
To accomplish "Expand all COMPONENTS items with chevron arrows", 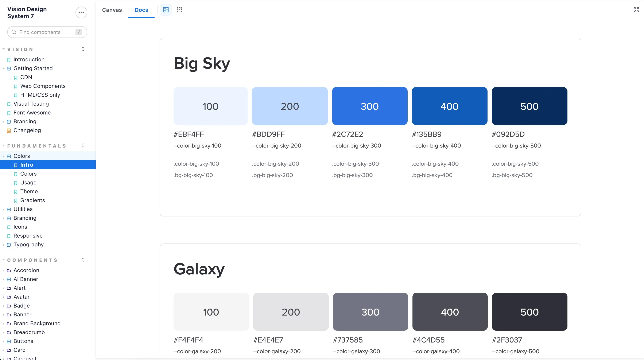I will coord(83,260).
